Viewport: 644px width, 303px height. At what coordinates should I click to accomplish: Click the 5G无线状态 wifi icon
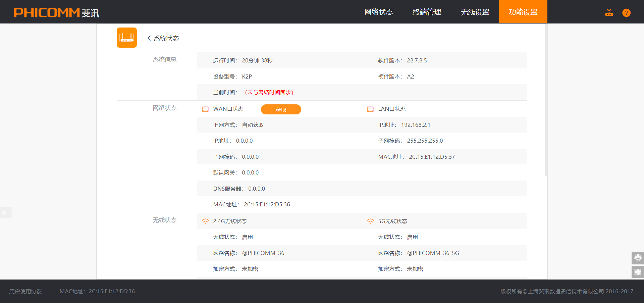tap(370, 221)
